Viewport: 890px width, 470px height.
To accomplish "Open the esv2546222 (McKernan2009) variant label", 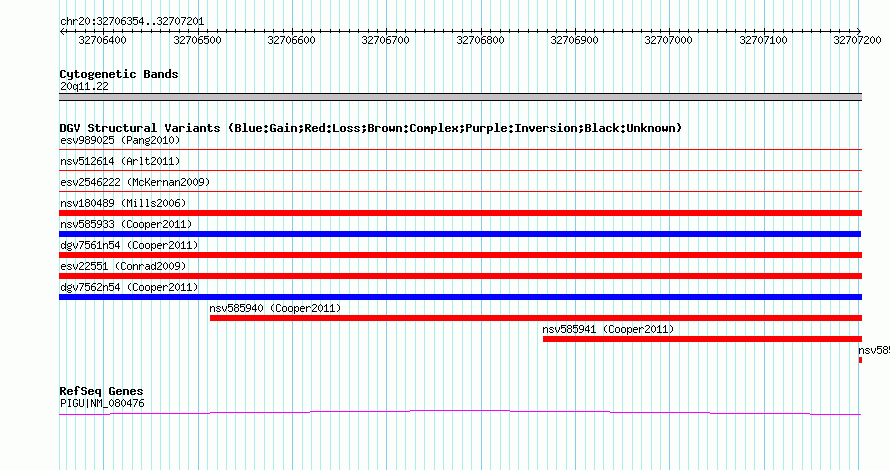I will click(x=135, y=182).
